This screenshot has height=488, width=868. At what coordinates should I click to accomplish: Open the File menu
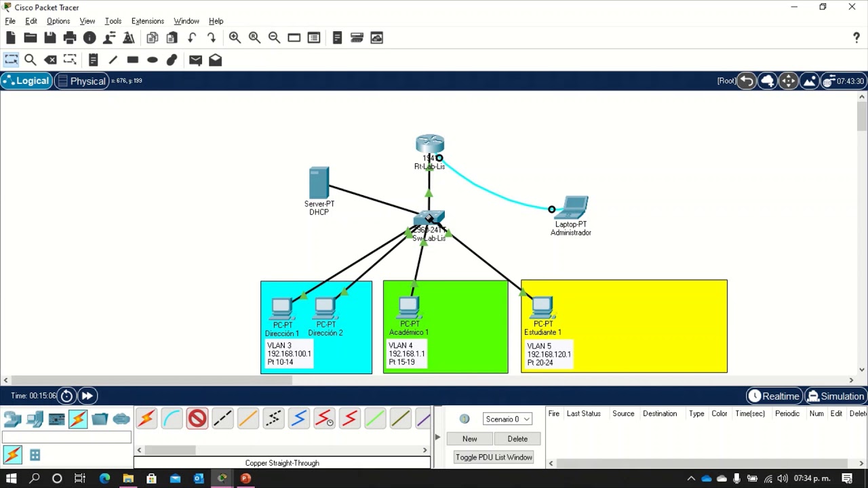[10, 21]
